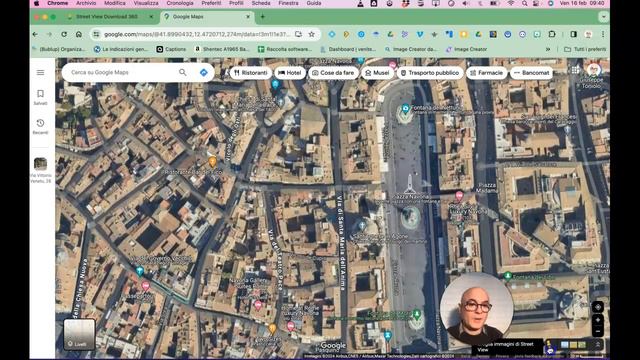Expand the imagery strip chevron
This screenshot has width=640, height=360.
point(598,345)
